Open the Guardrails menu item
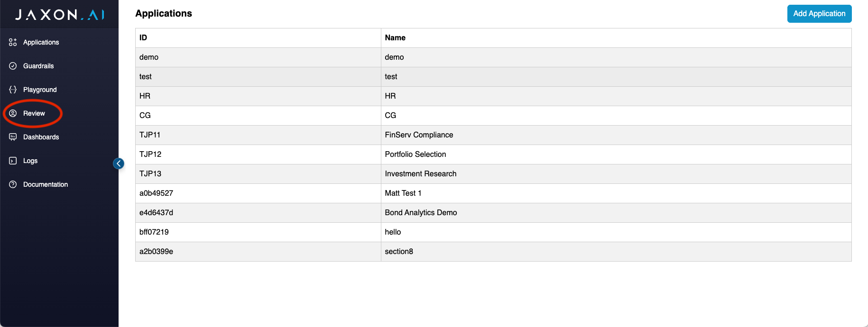 click(x=38, y=66)
